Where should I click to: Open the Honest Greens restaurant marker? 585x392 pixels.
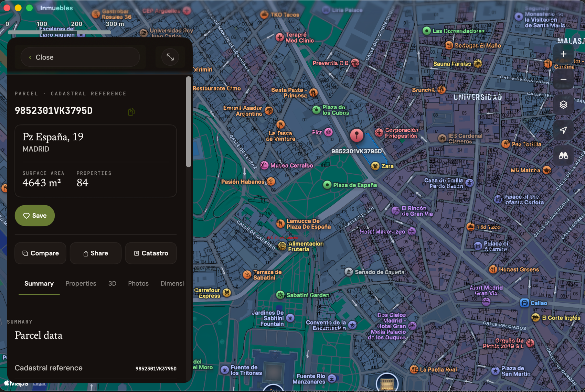493,269
